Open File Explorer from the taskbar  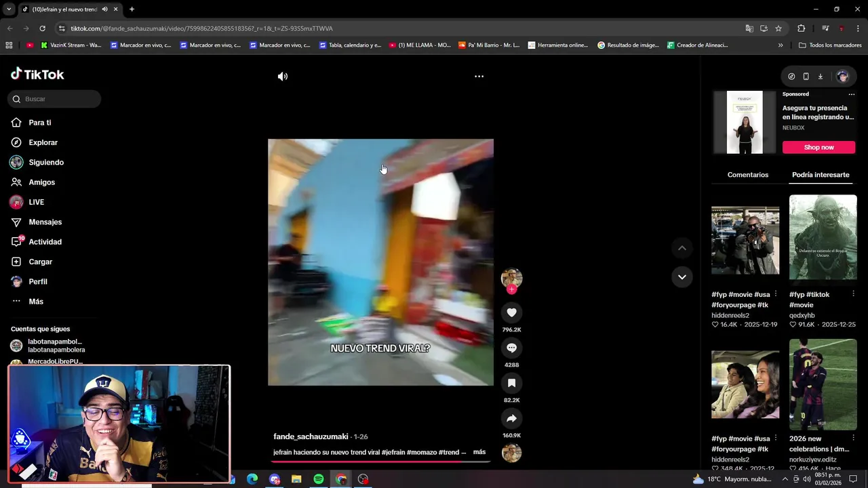296,479
